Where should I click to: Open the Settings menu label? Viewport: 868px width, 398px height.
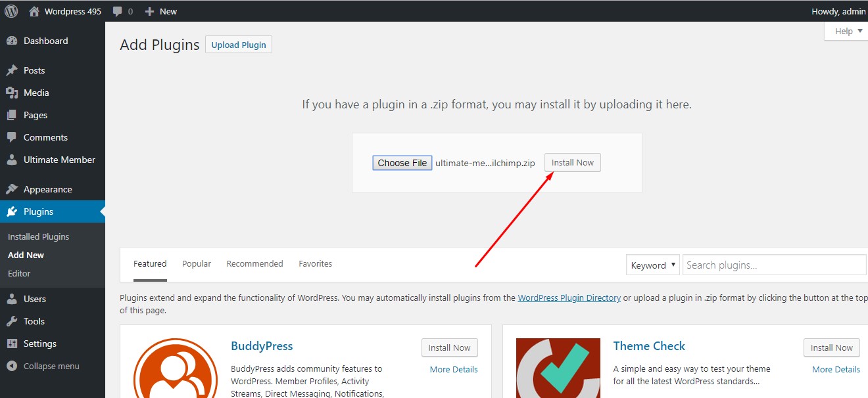40,343
